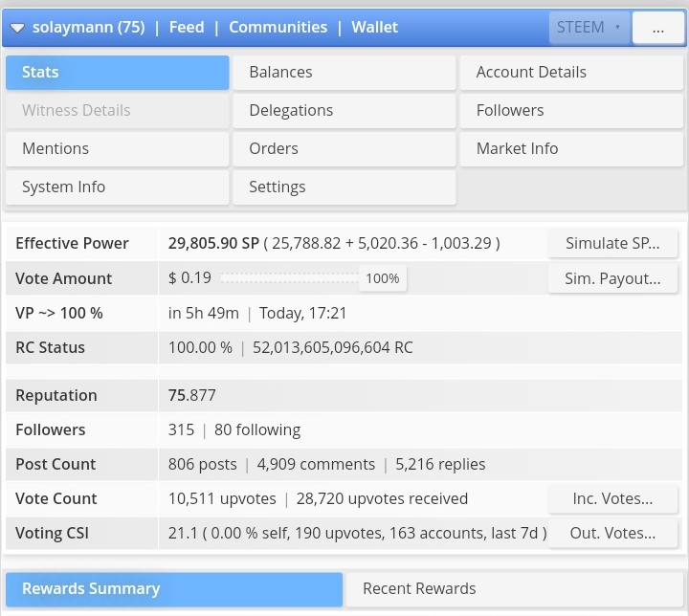Click the '806 posts' value
Image resolution: width=689 pixels, height=616 pixels.
click(203, 465)
